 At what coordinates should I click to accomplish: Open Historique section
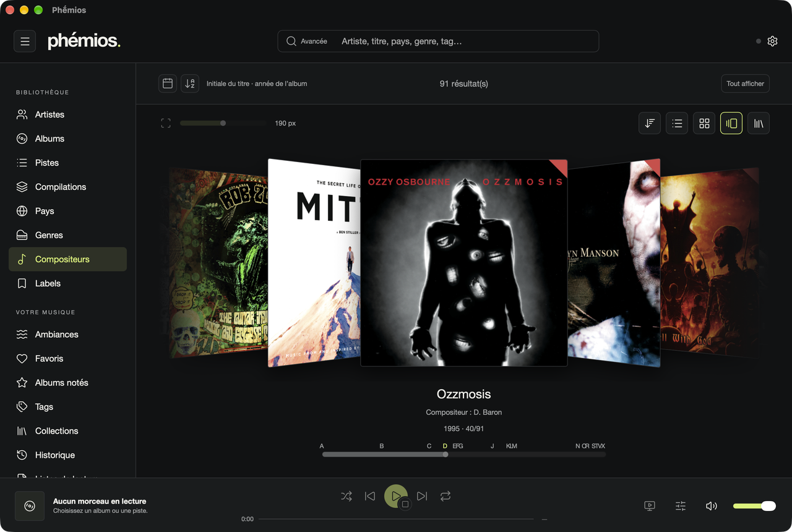(68, 455)
